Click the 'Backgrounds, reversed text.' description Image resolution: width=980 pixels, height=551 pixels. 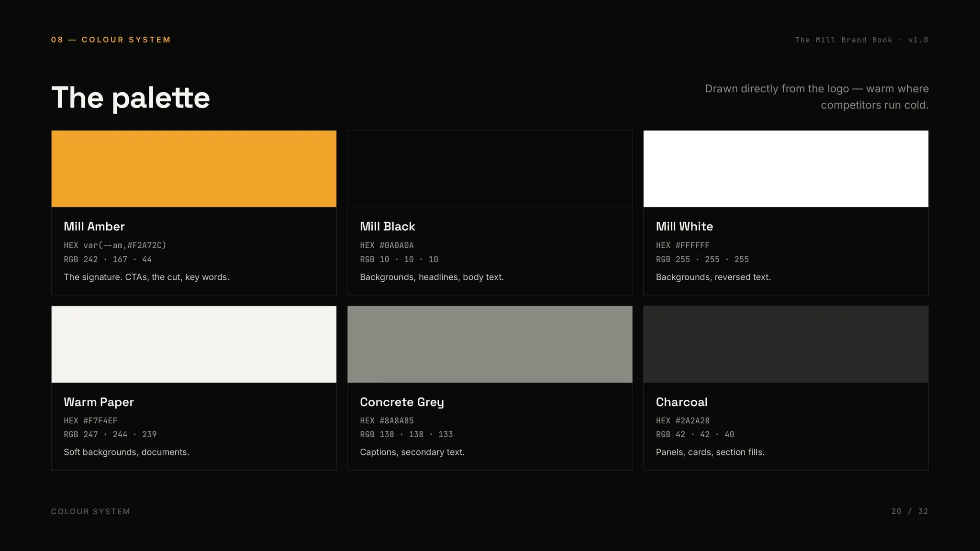pos(713,277)
